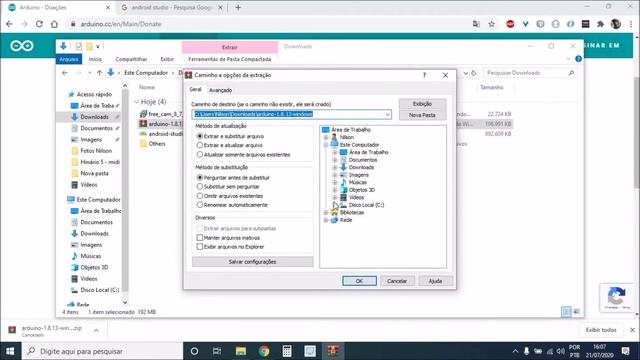This screenshot has width=640, height=360.
Task: Collapse the 'Este Computador' tree node
Action: click(x=326, y=145)
